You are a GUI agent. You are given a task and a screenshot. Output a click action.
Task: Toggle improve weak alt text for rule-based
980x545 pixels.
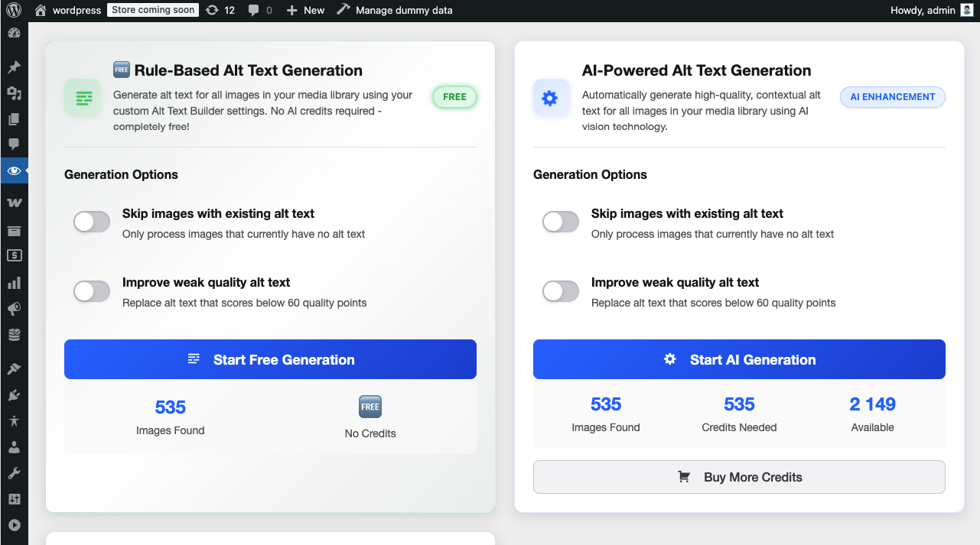tap(92, 291)
